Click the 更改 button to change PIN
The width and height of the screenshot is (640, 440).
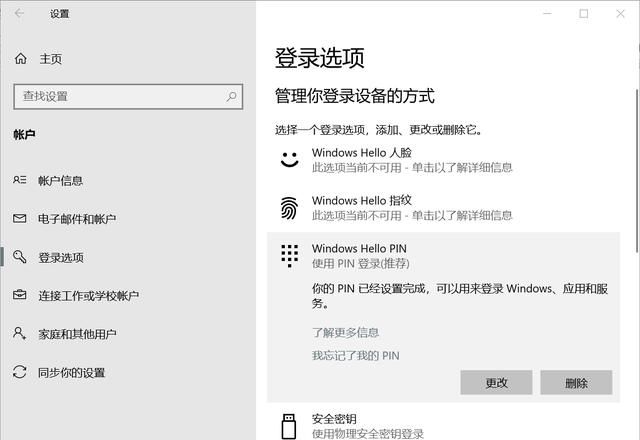click(496, 382)
